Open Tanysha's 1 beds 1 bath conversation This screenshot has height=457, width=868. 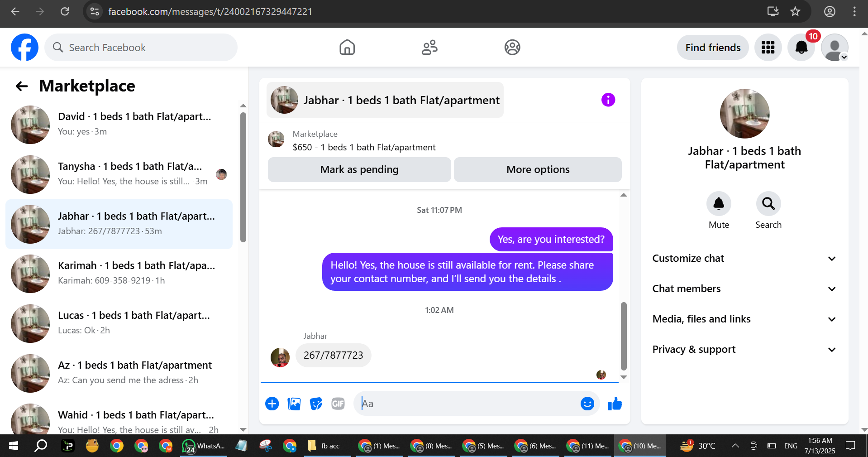tap(119, 174)
